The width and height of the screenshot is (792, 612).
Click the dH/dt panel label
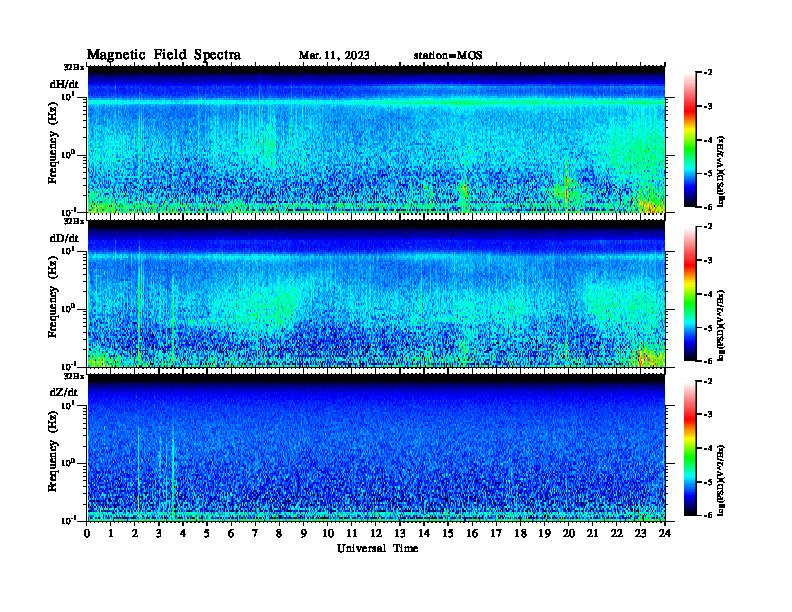point(64,84)
